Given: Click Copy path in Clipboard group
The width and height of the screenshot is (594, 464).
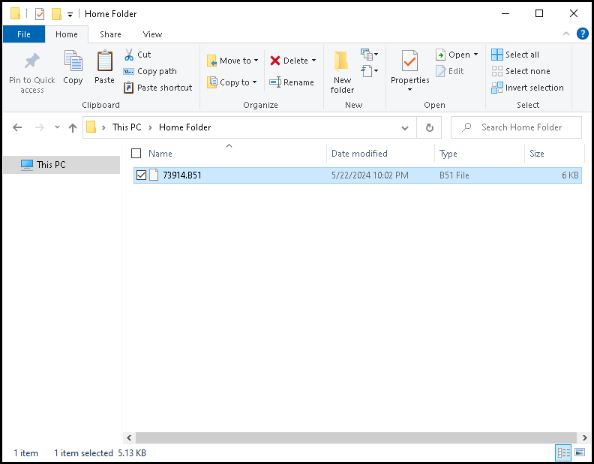Looking at the screenshot, I should (x=150, y=71).
